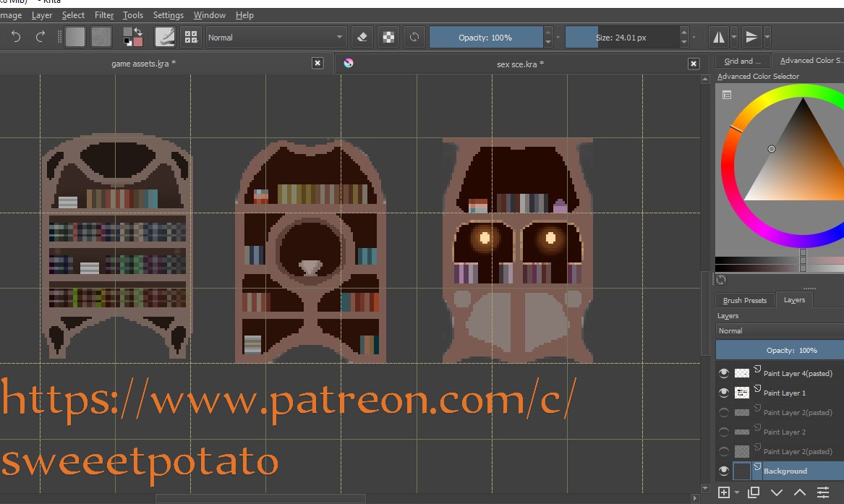The image size is (844, 504).
Task: Switch to the Grid and Guides docker tab
Action: coord(742,61)
